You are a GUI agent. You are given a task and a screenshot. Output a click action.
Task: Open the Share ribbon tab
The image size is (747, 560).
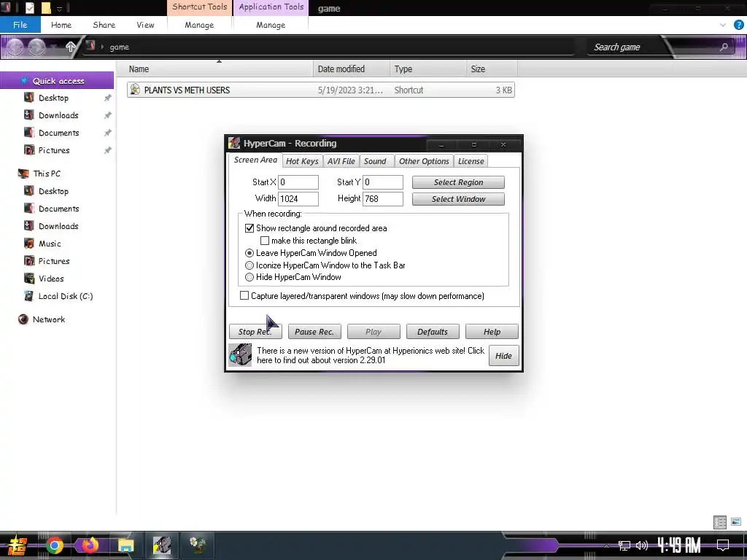104,25
